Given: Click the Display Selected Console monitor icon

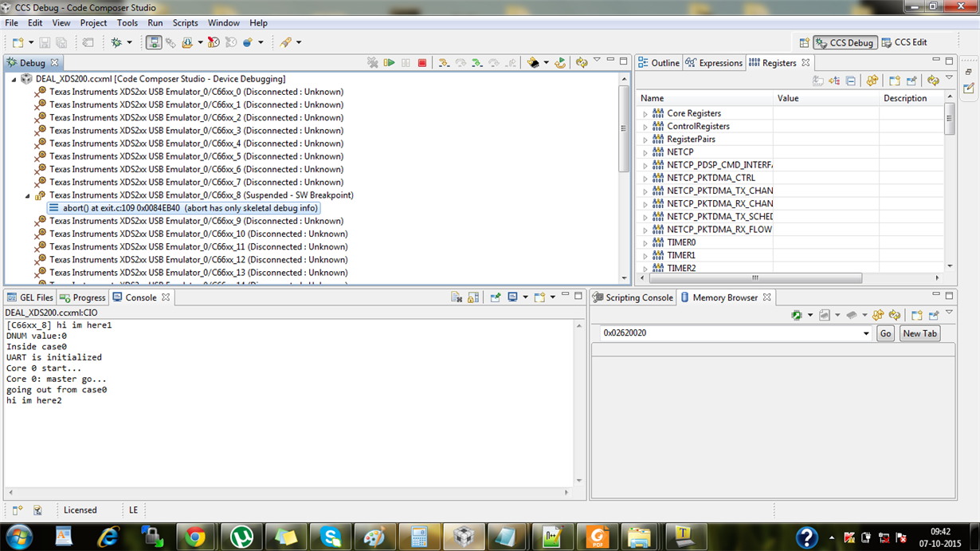Looking at the screenshot, I should pyautogui.click(x=513, y=297).
